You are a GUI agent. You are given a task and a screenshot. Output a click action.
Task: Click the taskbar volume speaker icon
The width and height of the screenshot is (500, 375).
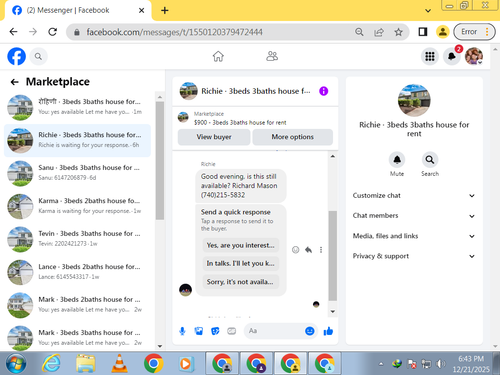tap(441, 364)
